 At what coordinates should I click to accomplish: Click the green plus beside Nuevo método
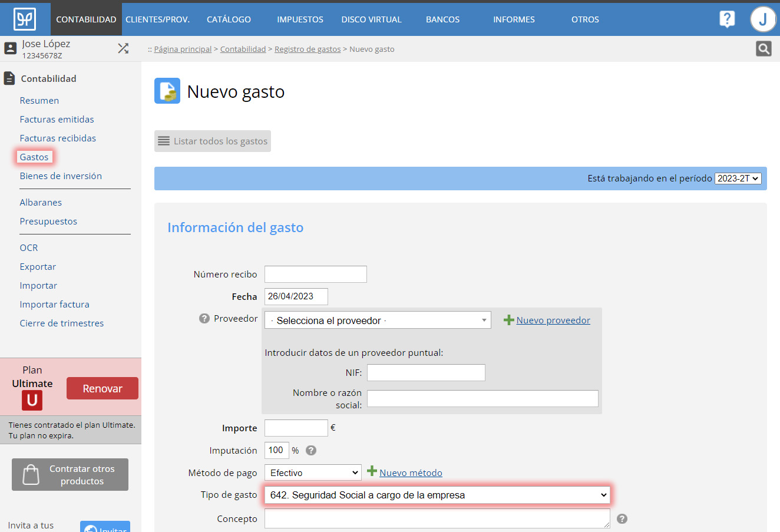372,471
